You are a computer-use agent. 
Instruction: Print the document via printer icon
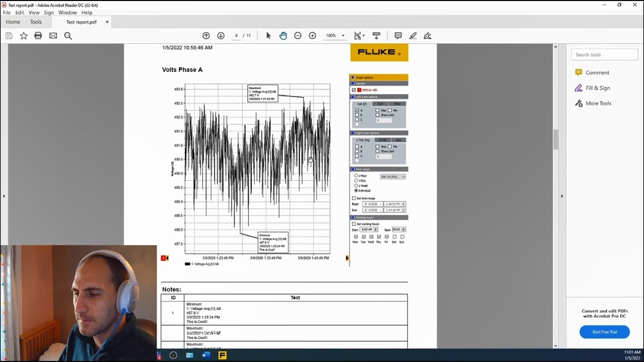click(x=38, y=36)
